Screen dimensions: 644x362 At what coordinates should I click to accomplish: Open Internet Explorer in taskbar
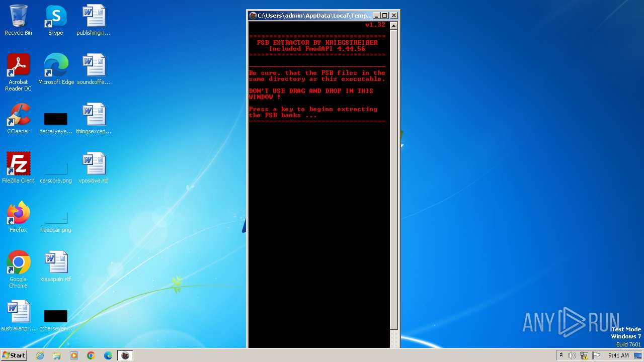click(40, 355)
